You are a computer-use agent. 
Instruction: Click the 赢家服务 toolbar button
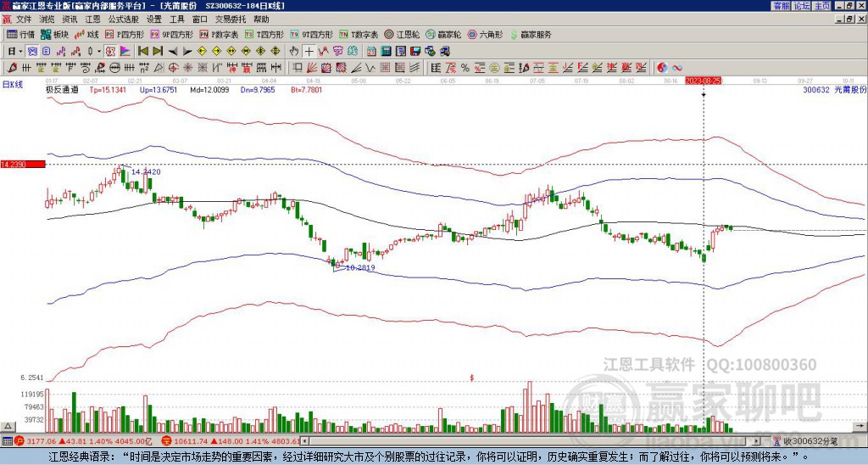[531, 34]
